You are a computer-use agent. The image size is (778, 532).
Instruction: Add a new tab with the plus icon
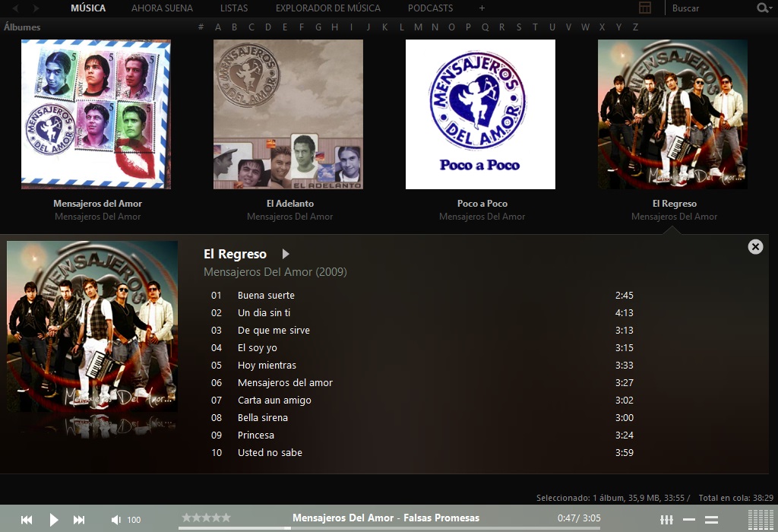[482, 8]
